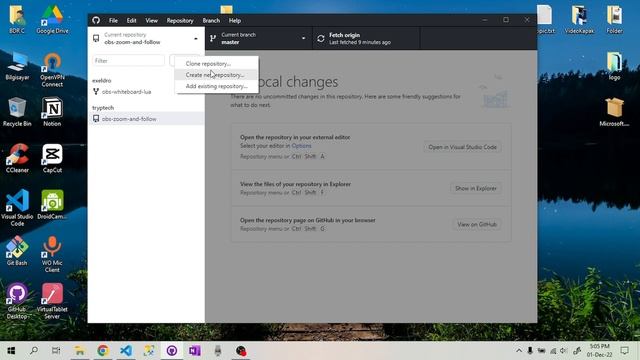Open the Repository menu
The height and width of the screenshot is (360, 640).
click(x=180, y=20)
